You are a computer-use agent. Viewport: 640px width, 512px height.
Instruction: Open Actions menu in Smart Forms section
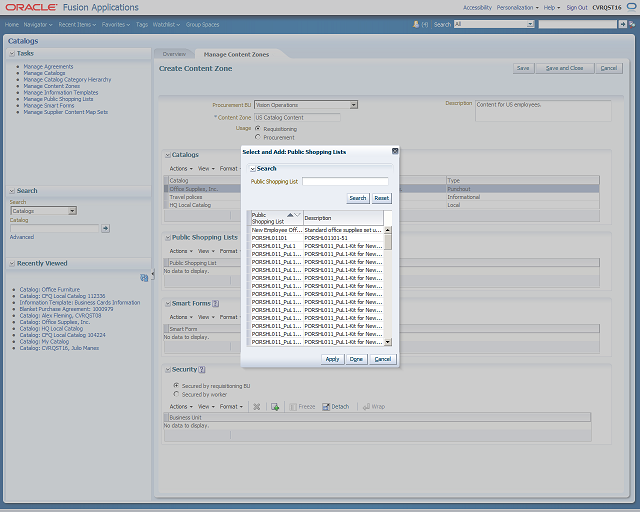click(181, 317)
